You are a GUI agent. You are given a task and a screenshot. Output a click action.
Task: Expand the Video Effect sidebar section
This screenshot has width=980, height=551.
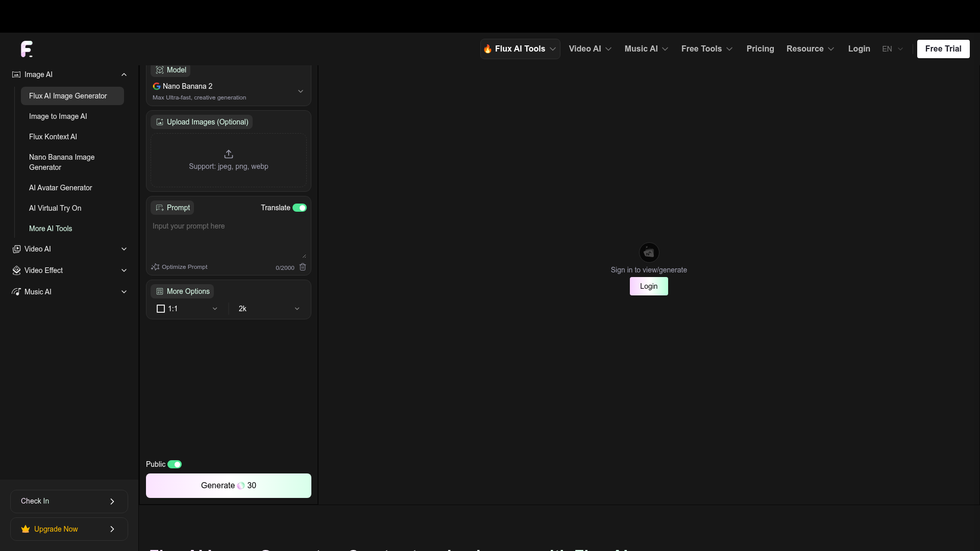(x=124, y=270)
